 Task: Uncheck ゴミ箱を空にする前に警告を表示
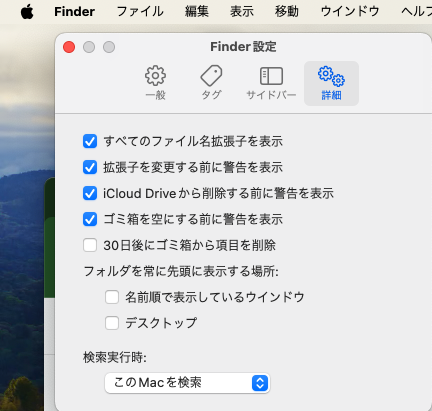[90, 219]
